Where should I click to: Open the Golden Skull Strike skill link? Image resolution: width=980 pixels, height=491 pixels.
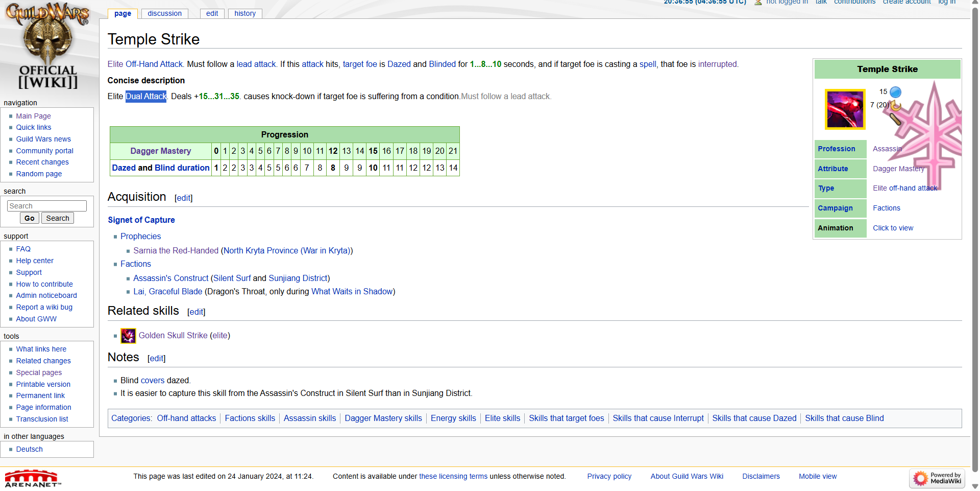click(x=173, y=336)
